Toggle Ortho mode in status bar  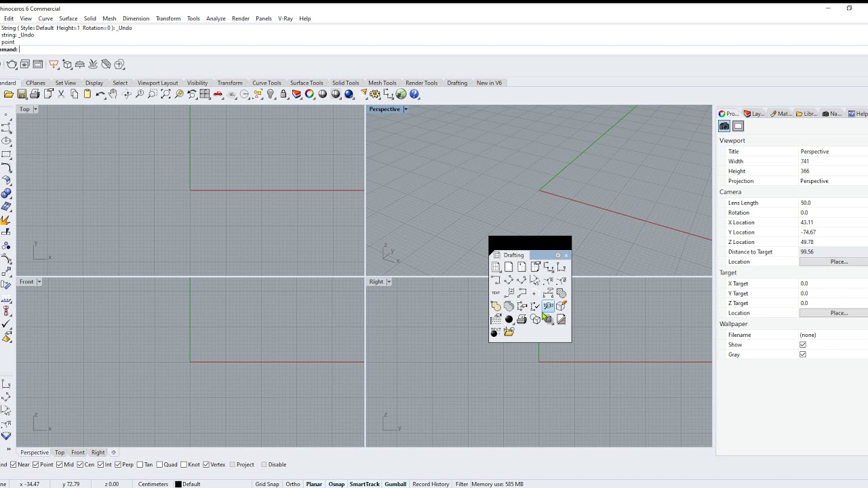(293, 484)
